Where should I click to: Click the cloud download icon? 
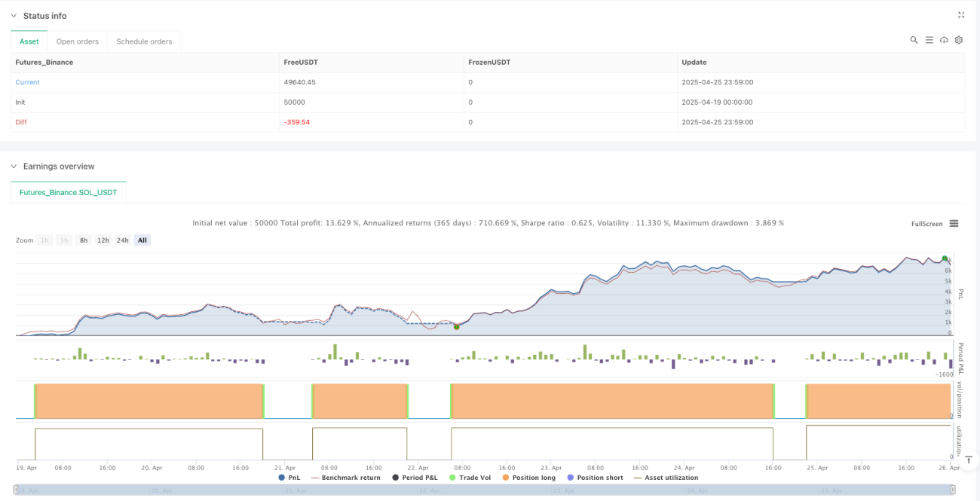point(944,40)
